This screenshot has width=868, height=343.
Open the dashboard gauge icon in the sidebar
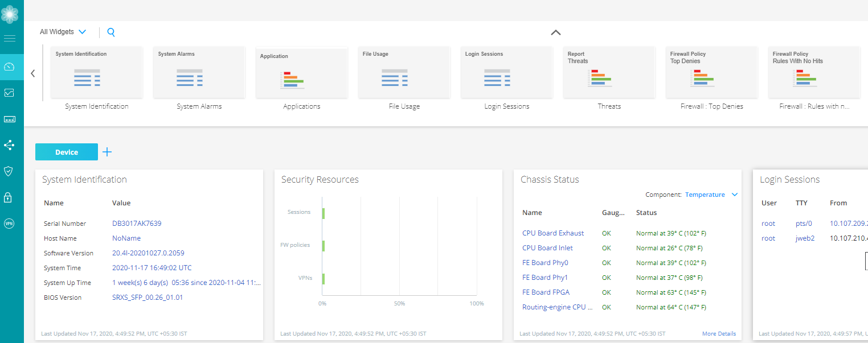[10, 67]
